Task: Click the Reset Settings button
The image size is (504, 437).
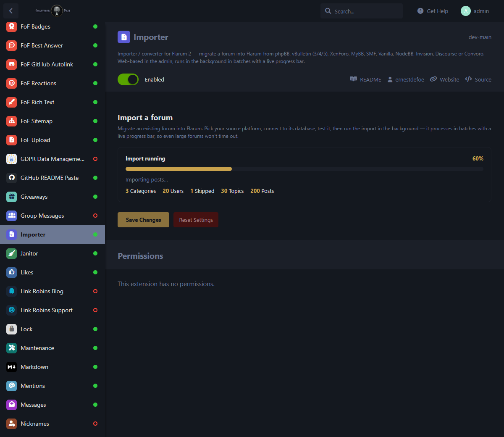Action: (x=196, y=220)
